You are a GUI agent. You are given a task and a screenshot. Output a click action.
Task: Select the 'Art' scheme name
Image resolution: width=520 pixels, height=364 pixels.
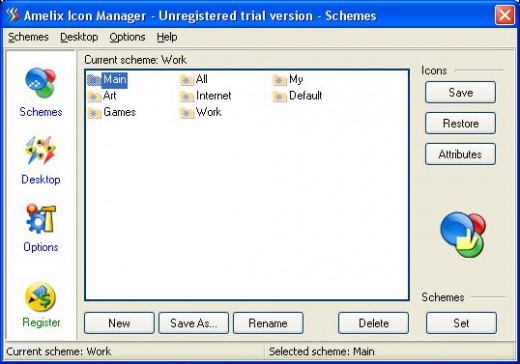tap(110, 96)
